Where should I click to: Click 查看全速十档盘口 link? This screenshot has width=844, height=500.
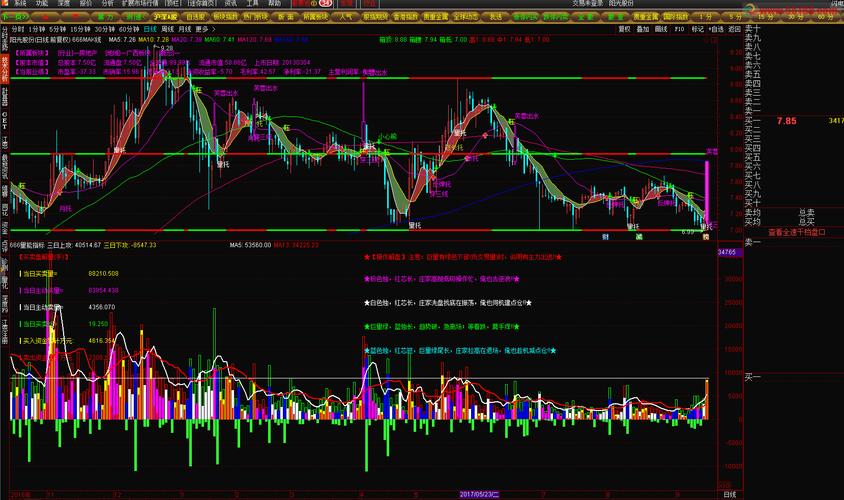(789, 231)
